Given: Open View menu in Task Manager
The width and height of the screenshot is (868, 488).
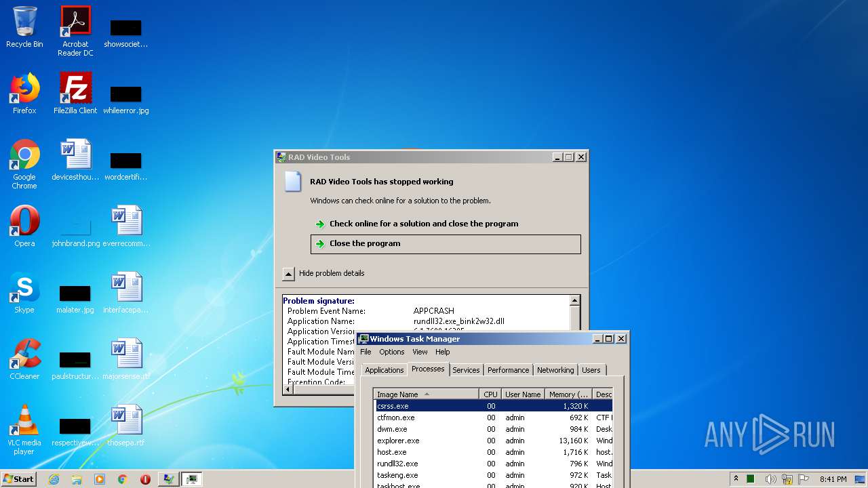Looking at the screenshot, I should (420, 352).
